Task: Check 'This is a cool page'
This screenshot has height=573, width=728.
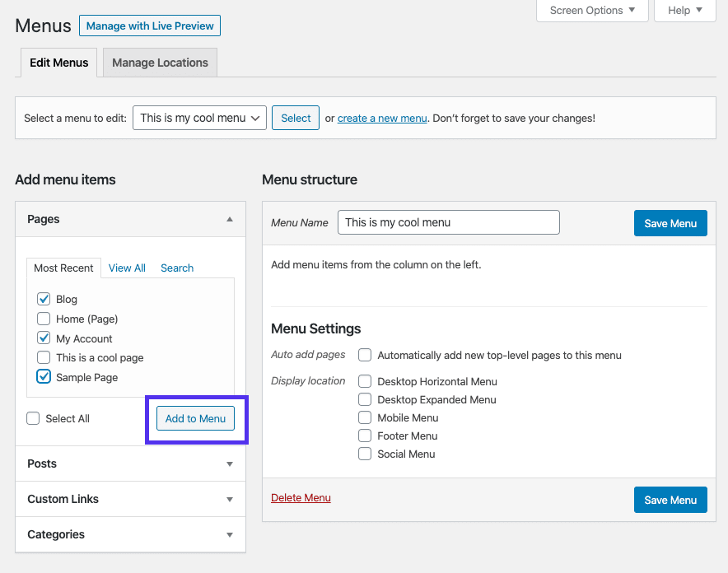Action: tap(44, 357)
